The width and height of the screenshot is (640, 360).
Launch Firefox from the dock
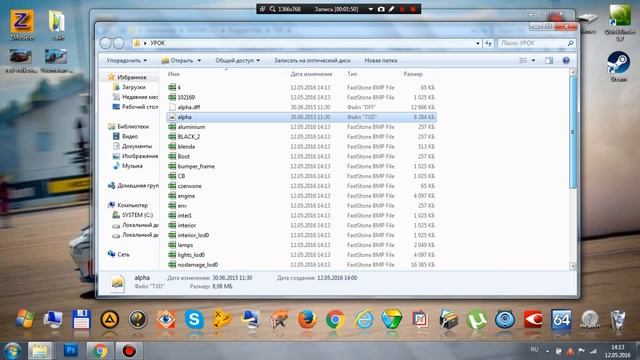(307, 319)
